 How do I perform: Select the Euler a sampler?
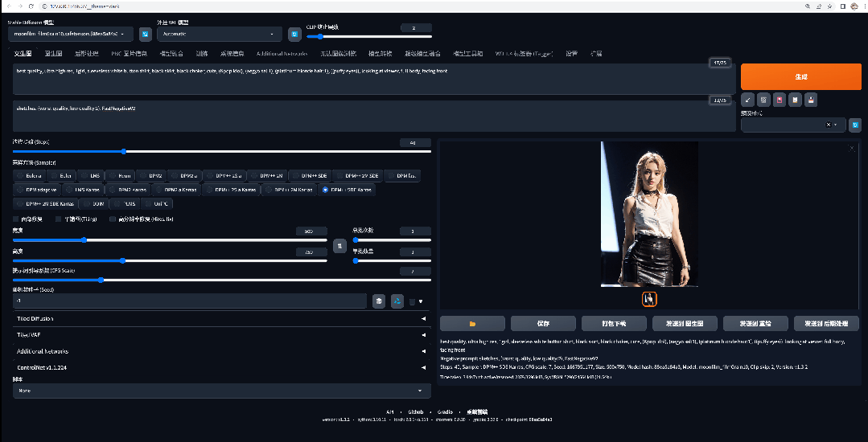[x=29, y=175]
